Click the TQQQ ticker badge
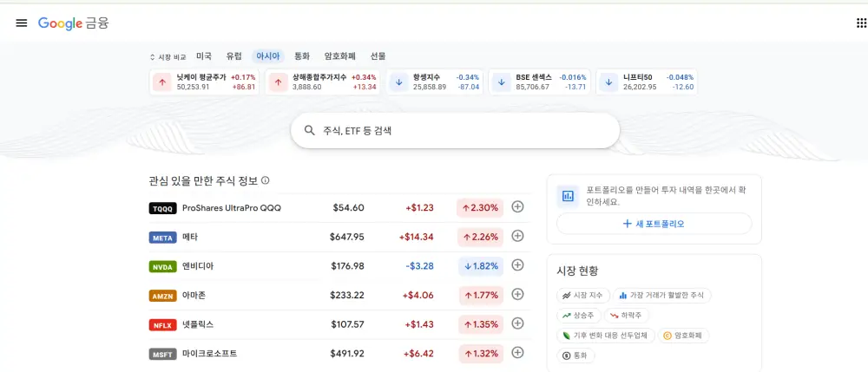 click(163, 208)
